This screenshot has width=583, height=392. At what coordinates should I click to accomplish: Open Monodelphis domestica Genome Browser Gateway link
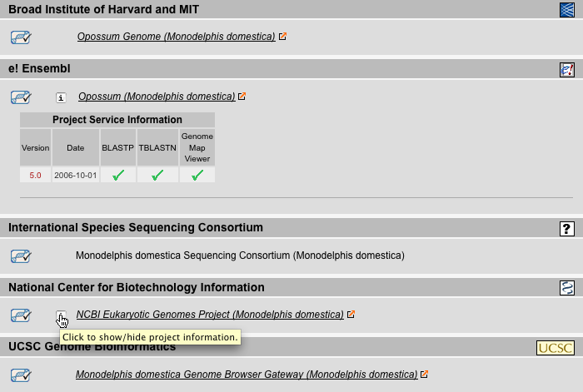pos(247,375)
